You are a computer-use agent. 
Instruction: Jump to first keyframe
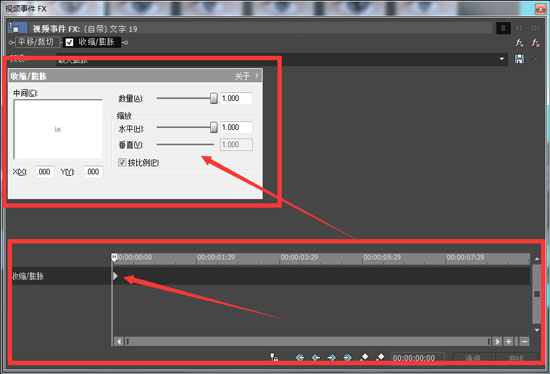[300, 357]
